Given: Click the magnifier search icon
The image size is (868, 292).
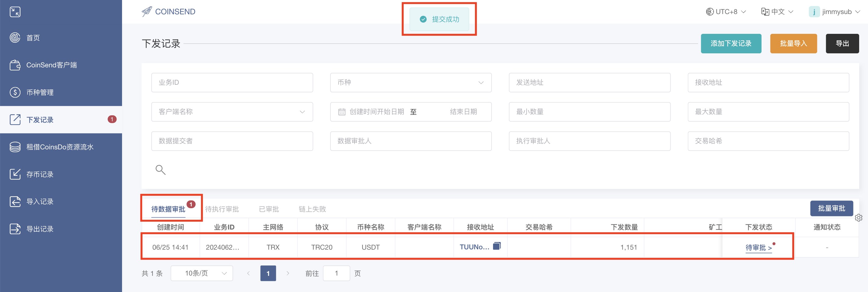Looking at the screenshot, I should [160, 170].
